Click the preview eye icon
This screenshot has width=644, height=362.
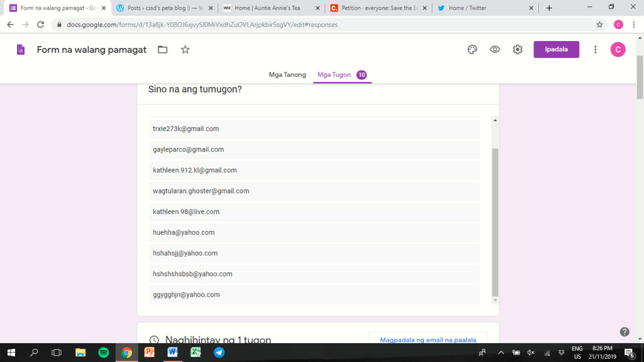495,50
